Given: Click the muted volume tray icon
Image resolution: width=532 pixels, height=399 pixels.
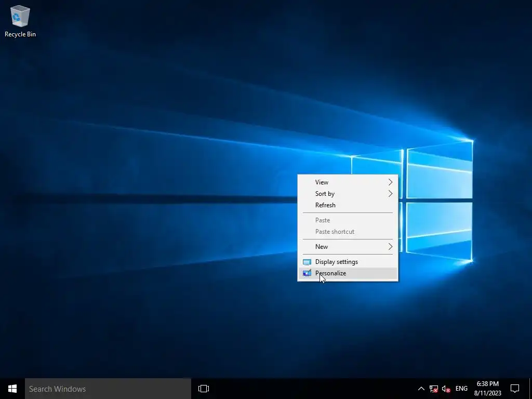Looking at the screenshot, I should (x=446, y=389).
